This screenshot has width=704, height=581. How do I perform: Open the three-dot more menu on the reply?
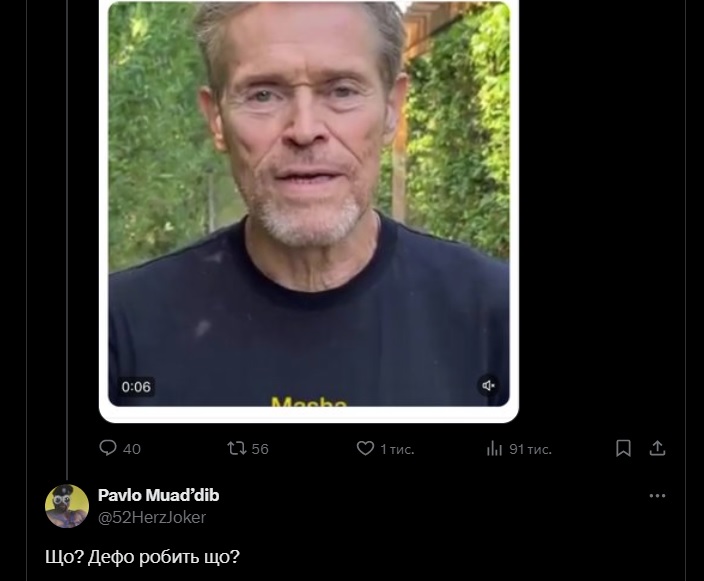click(657, 496)
